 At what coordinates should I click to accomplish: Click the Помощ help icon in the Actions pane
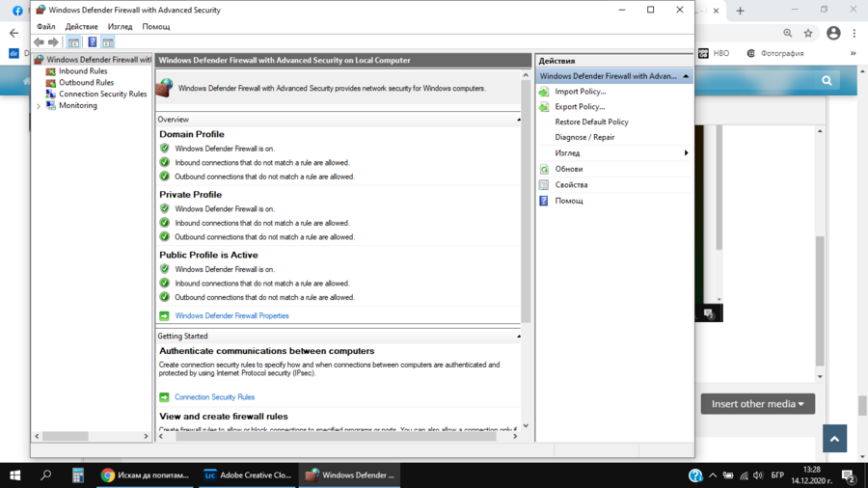click(544, 201)
